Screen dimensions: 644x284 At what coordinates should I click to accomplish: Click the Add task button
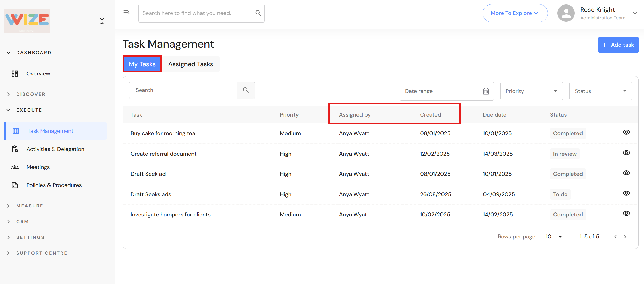tap(618, 45)
